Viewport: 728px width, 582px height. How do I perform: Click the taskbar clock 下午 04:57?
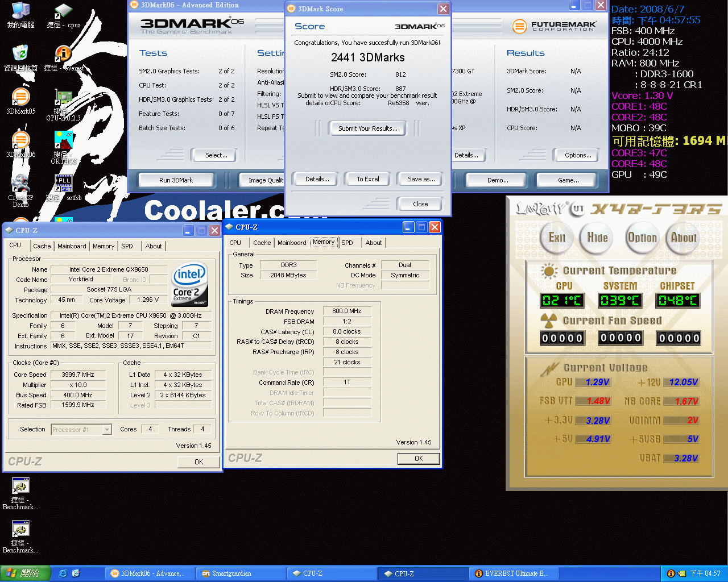click(x=705, y=573)
